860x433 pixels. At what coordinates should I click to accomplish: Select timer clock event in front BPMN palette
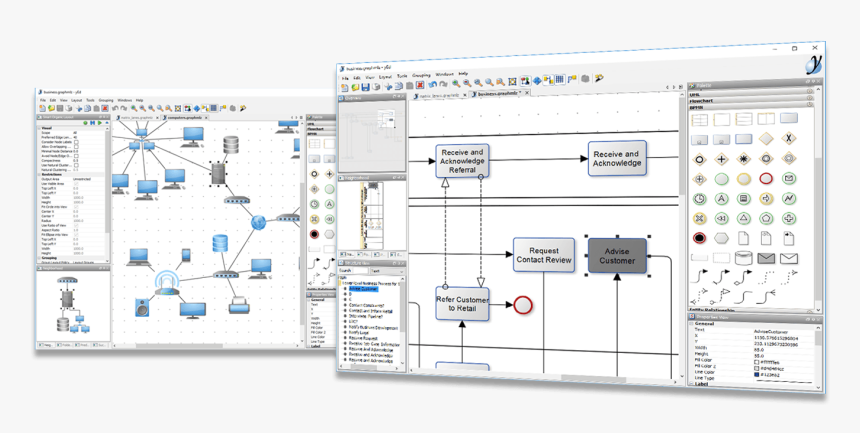pos(700,199)
